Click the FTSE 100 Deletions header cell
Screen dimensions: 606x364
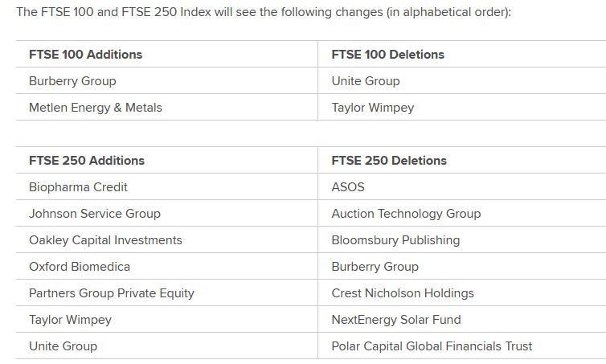click(387, 55)
